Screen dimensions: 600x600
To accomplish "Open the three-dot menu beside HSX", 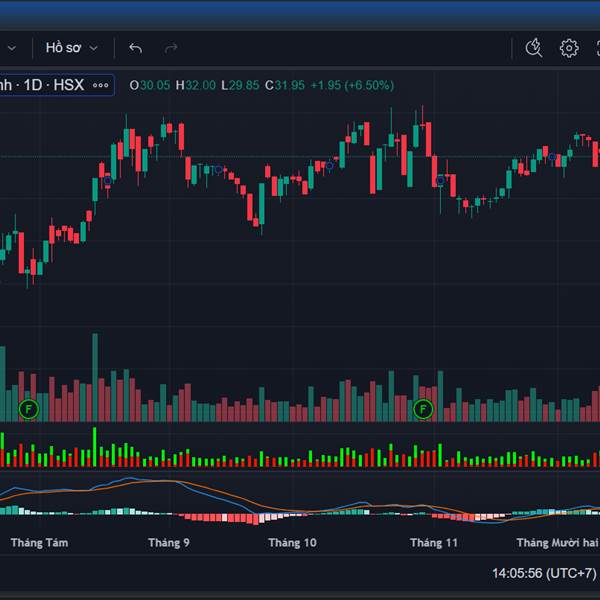I will tap(101, 85).
